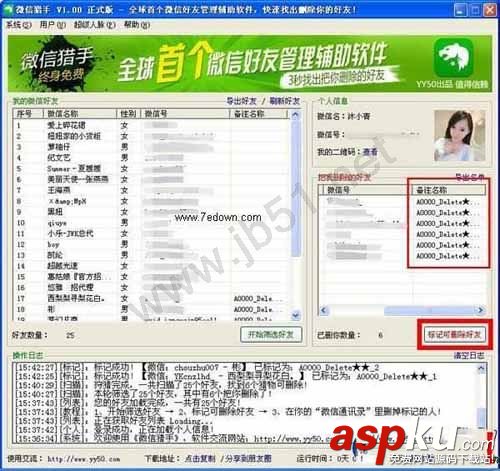Sort friends by 微信名称 column header
Viewport: 500px width, 471px height.
coord(79,114)
